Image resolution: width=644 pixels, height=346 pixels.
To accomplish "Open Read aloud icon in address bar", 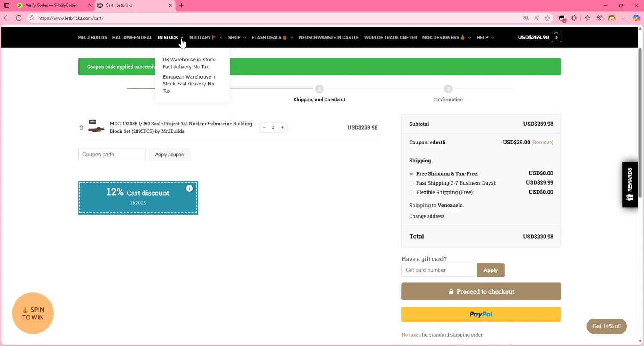I will click(537, 18).
